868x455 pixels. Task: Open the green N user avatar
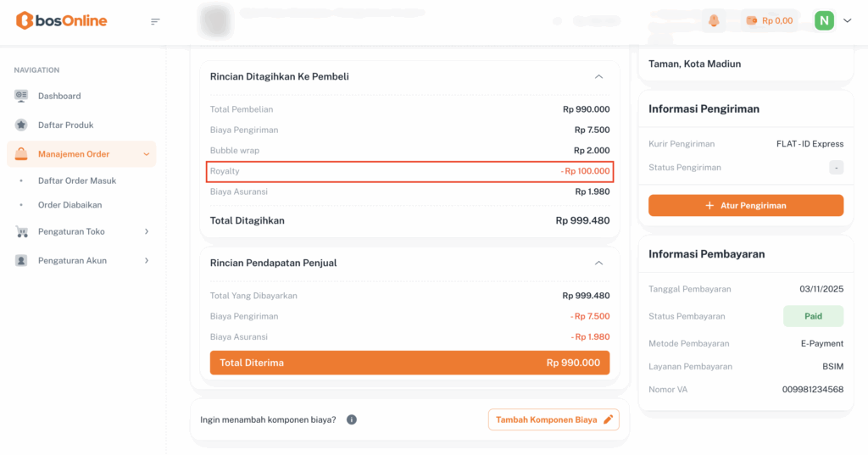(x=824, y=20)
